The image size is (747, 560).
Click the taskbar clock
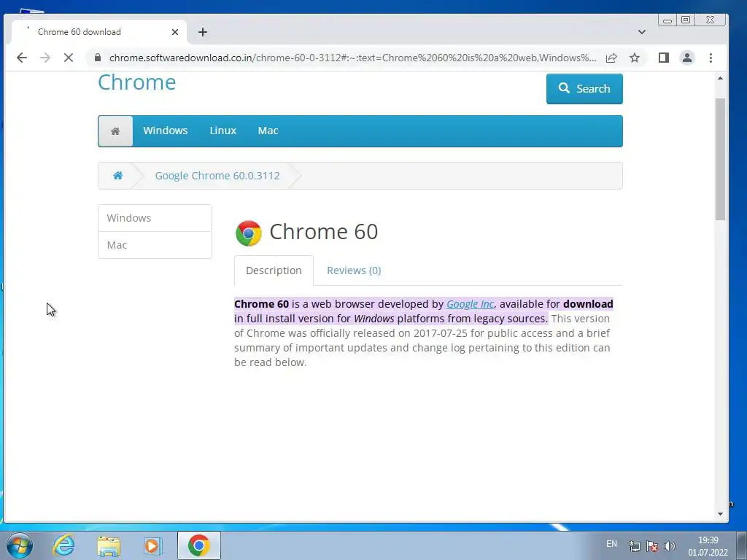(708, 546)
